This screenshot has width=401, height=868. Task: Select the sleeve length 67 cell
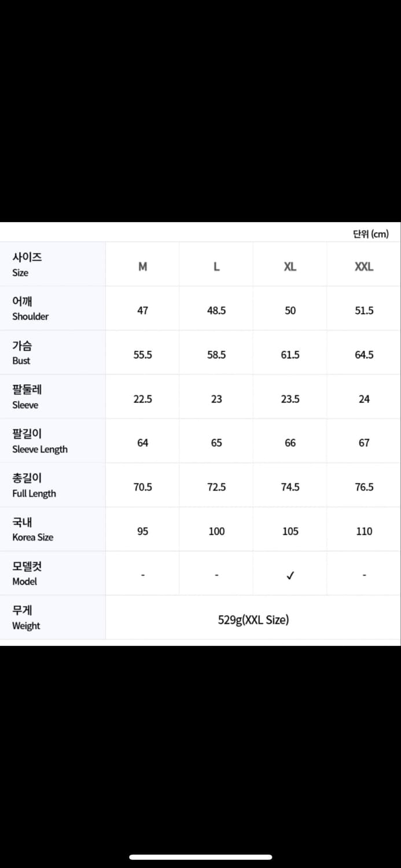tap(364, 443)
